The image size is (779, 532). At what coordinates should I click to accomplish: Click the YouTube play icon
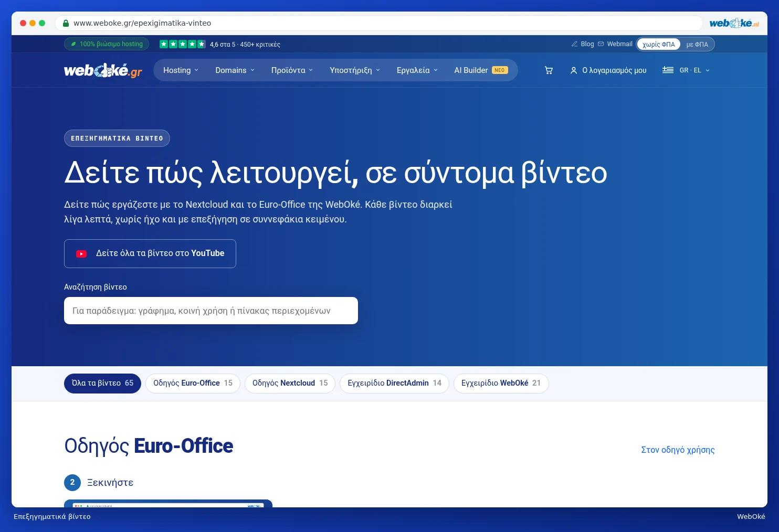[81, 254]
